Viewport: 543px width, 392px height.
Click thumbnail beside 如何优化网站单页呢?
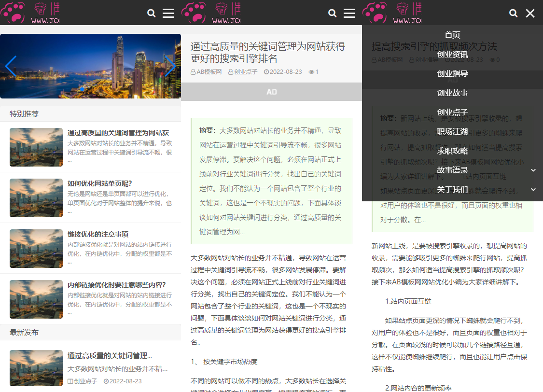pyautogui.click(x=36, y=198)
